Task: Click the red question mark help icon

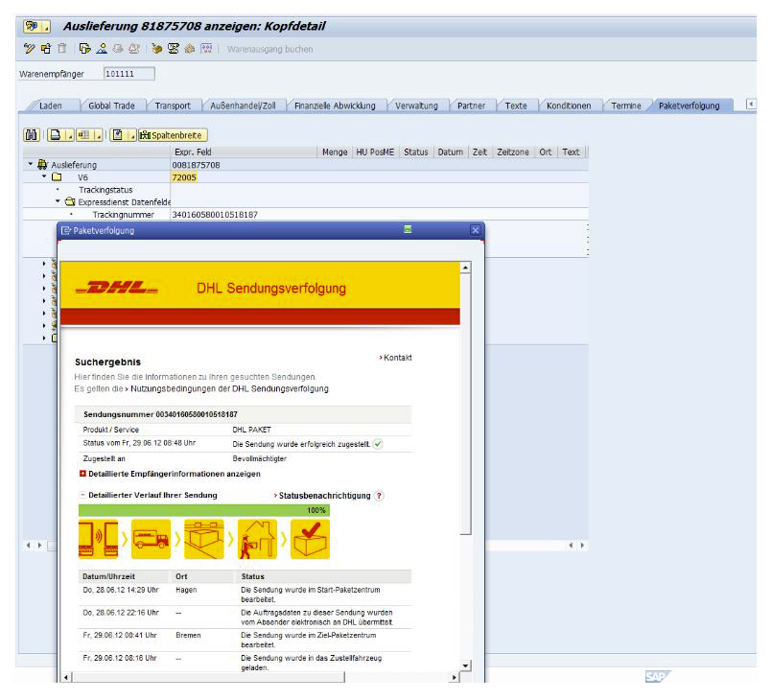Action: pos(379,495)
